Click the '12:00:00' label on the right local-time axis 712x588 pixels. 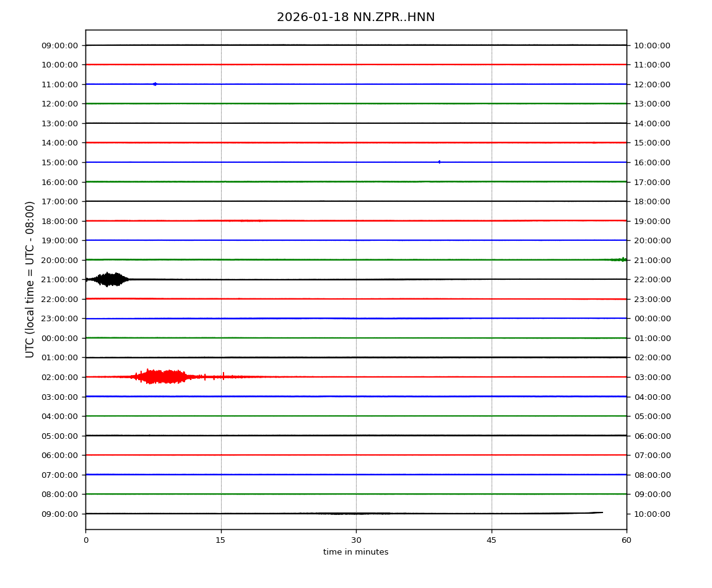652,84
